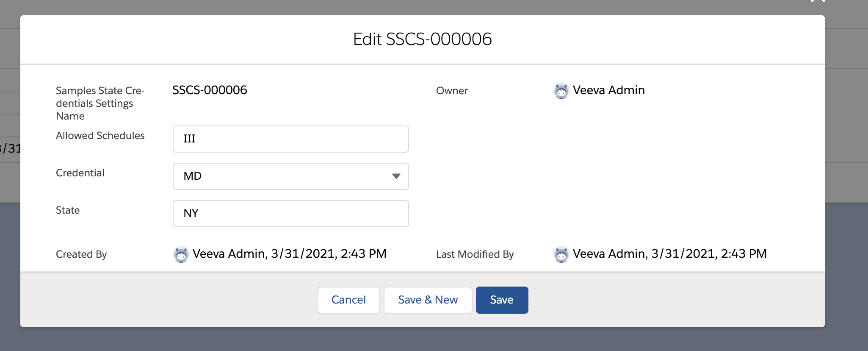Click the State field label

(x=68, y=210)
